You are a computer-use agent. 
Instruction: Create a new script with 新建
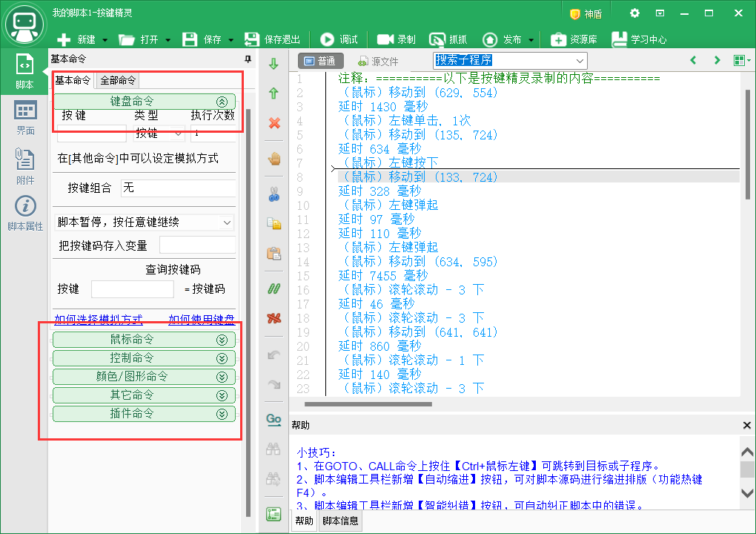76,39
